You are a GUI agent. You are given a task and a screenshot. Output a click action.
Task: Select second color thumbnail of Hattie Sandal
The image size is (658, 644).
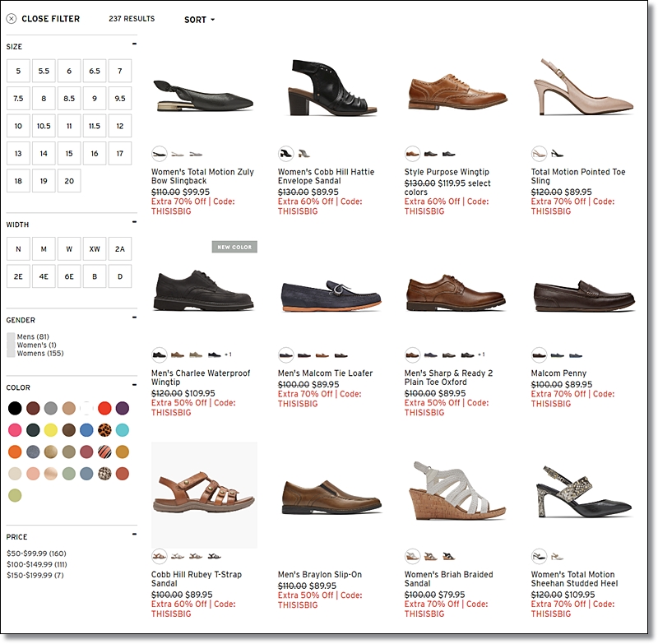[x=304, y=154]
